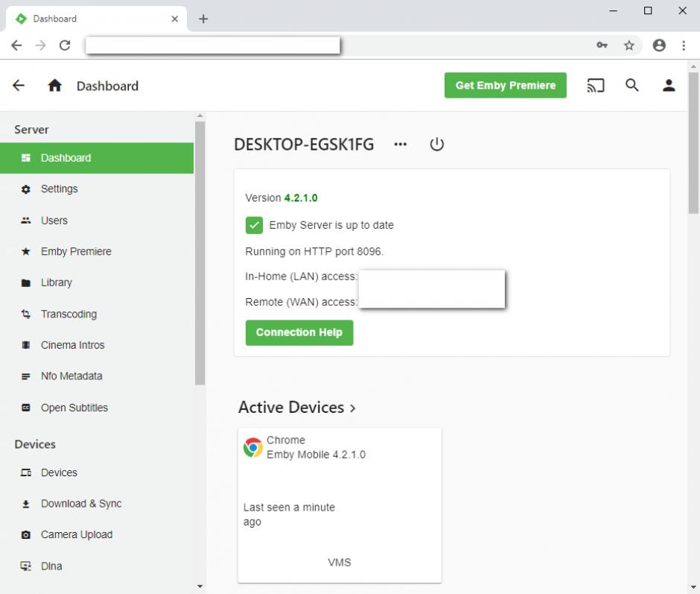Open Cinema Intros in the sidebar
Image resolution: width=700 pixels, height=594 pixels.
[x=97, y=345]
